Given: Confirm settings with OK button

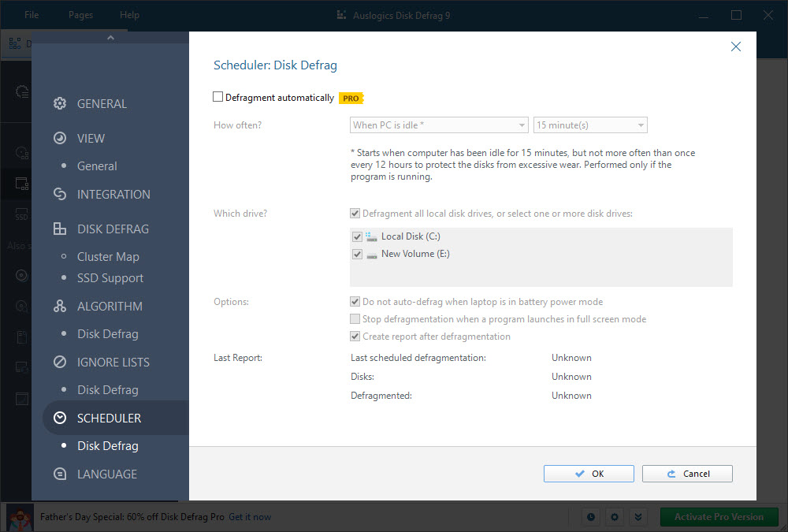Looking at the screenshot, I should (x=589, y=474).
